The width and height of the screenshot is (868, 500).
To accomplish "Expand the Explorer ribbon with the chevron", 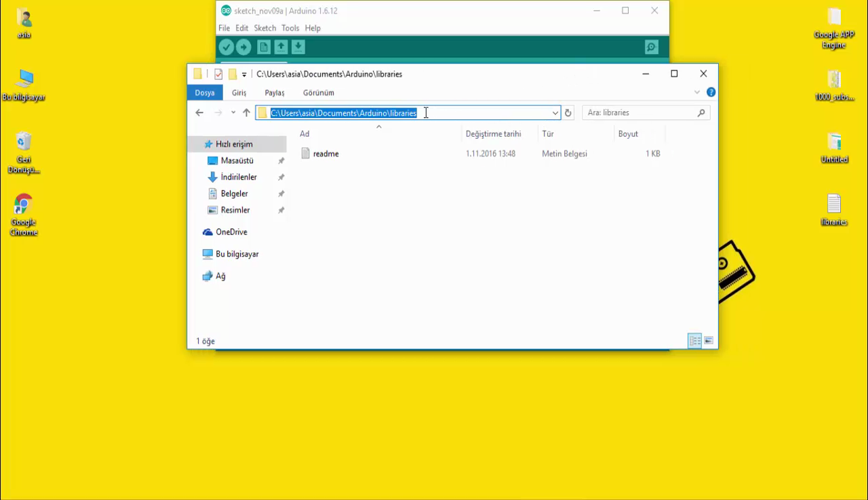I will [697, 92].
